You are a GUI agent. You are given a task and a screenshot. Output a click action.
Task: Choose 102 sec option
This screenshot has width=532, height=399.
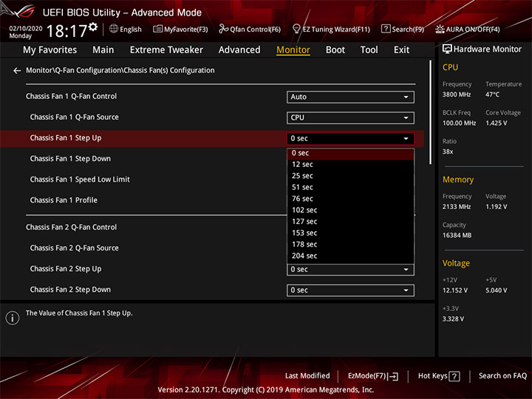click(x=350, y=211)
